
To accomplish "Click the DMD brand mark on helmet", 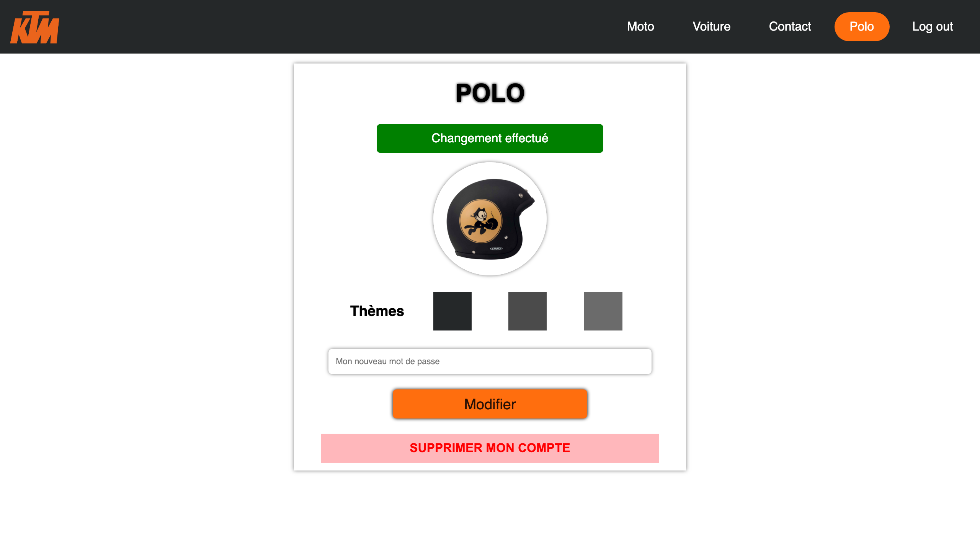I will (496, 249).
